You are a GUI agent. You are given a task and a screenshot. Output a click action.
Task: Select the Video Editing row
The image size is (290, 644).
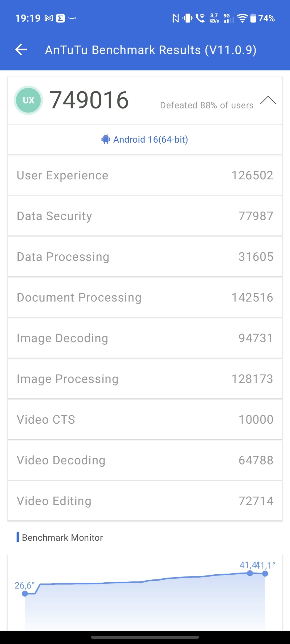point(145,501)
